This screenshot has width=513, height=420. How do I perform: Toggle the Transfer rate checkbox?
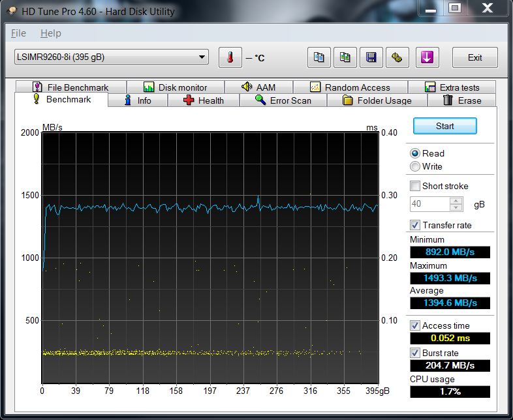[x=415, y=225]
